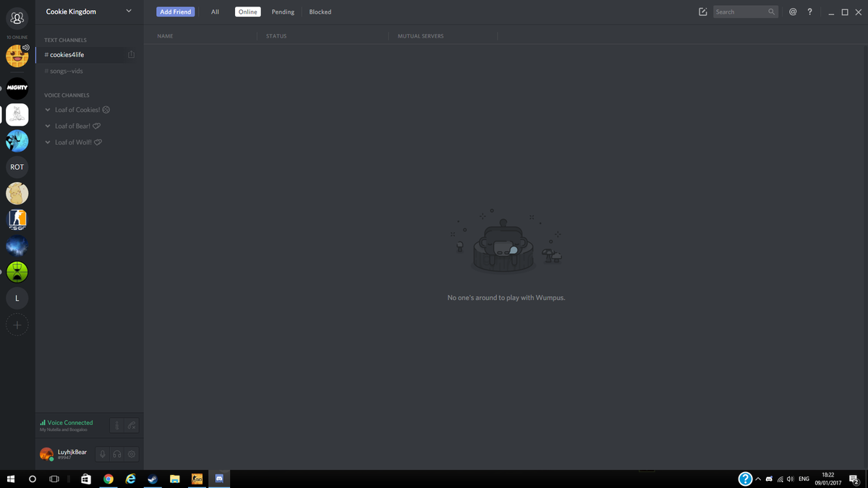Open Internet Explorer from the taskbar
This screenshot has width=868, height=488.
click(x=130, y=479)
